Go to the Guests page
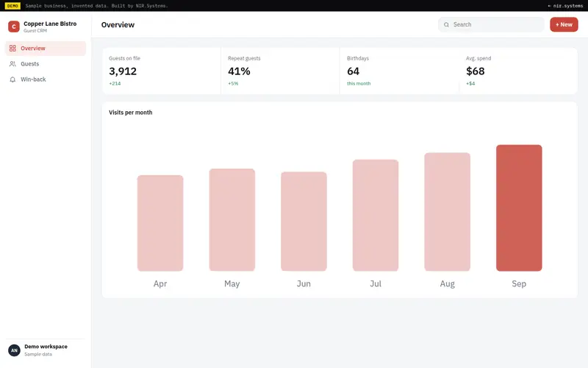Screen dimensions: 588x368 pos(46,64)
